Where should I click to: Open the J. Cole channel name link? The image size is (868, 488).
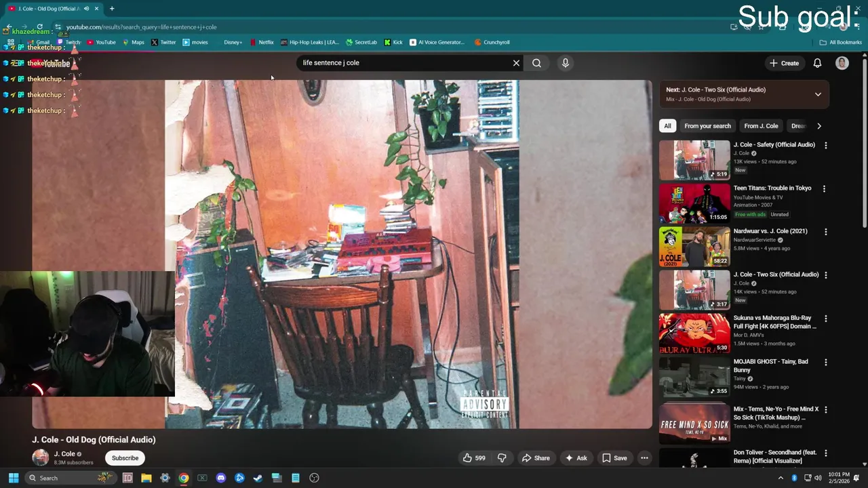[64, 454]
